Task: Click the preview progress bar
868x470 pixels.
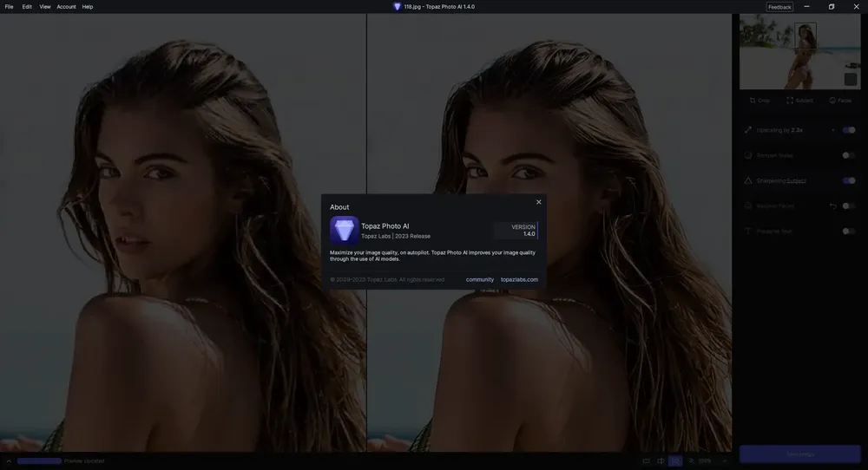Action: pyautogui.click(x=39, y=460)
